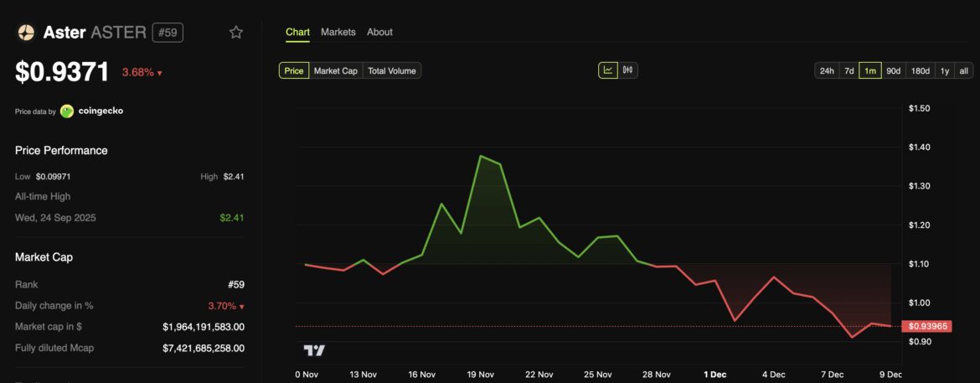
Task: Switch to line chart view icon
Action: point(608,70)
